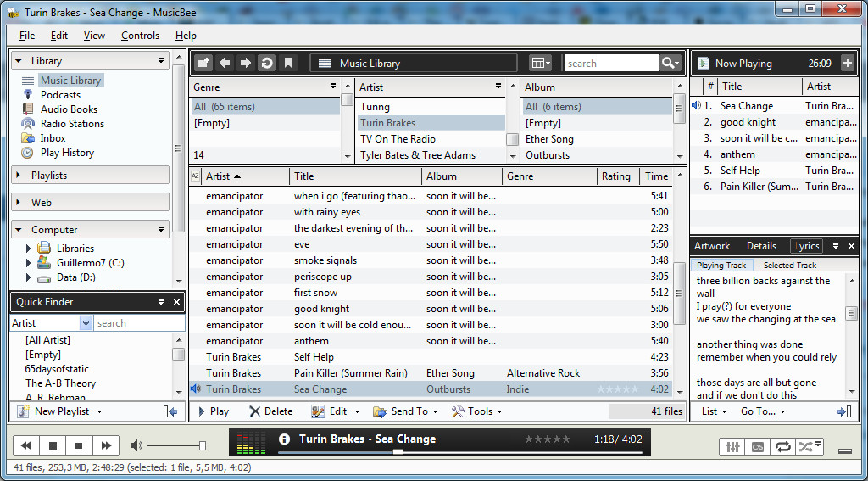Viewport: 868px width, 481px height.
Task: Skip to the previous track
Action: [x=26, y=445]
